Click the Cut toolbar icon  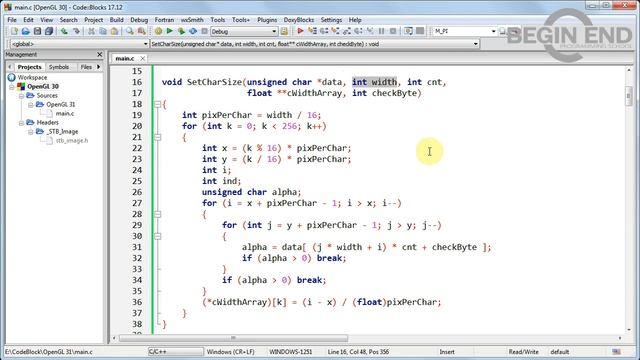click(x=91, y=31)
